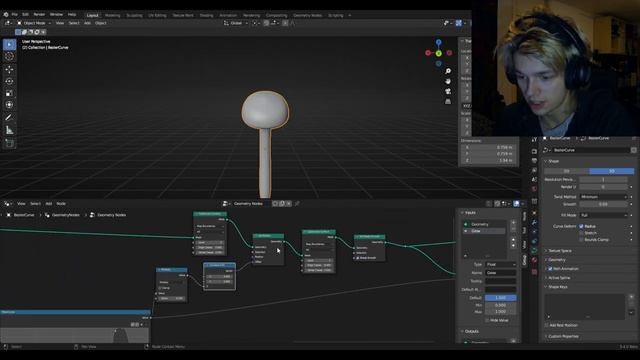Open the Modifiers wrench properties tab
This screenshot has height=360, width=640.
(x=534, y=222)
